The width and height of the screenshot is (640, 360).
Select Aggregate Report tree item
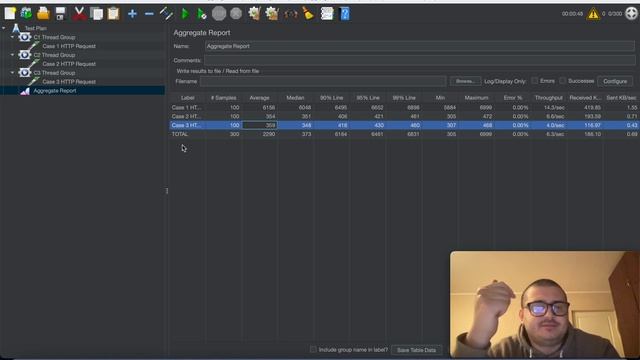point(55,91)
